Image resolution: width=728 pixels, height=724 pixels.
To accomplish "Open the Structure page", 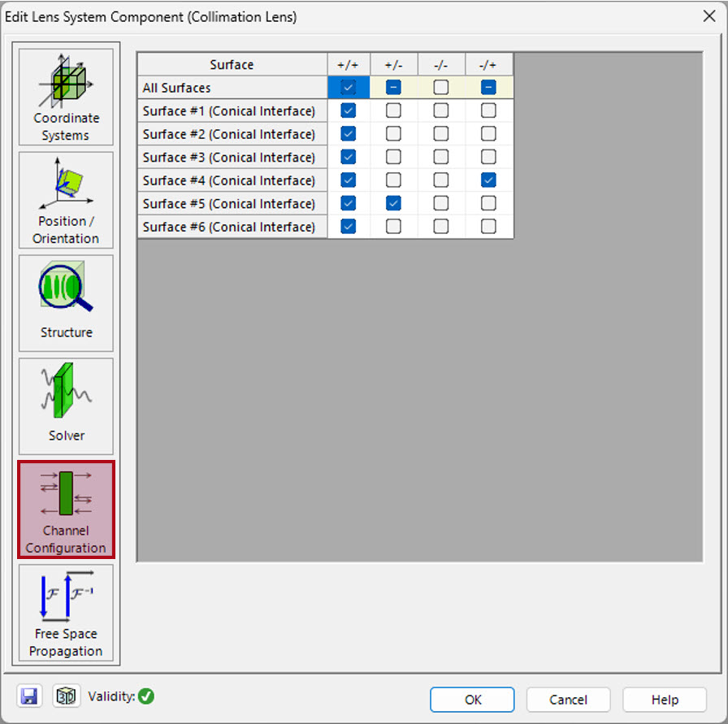I will [66, 303].
